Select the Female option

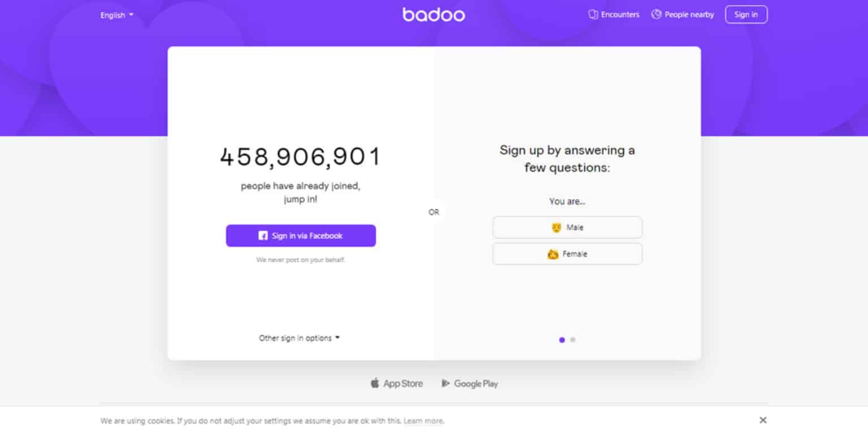click(x=567, y=254)
